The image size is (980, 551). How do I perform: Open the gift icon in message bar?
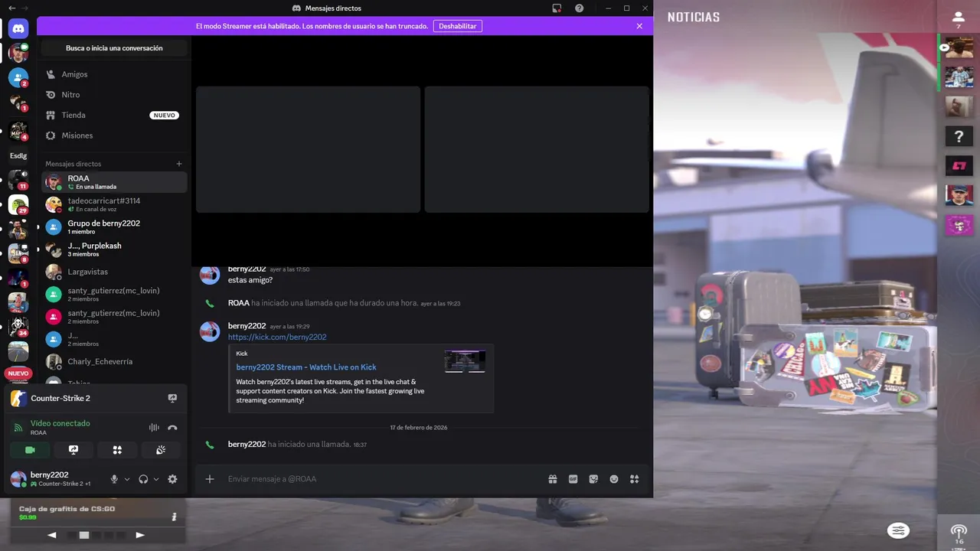[552, 479]
